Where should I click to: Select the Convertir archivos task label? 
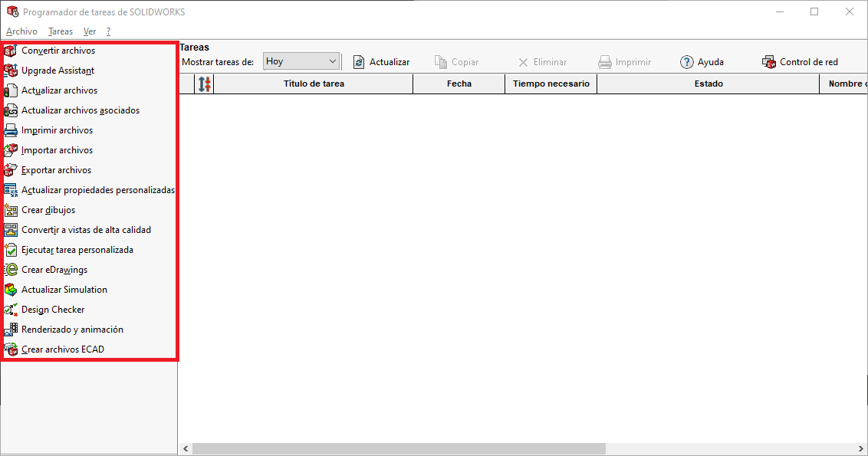[58, 51]
